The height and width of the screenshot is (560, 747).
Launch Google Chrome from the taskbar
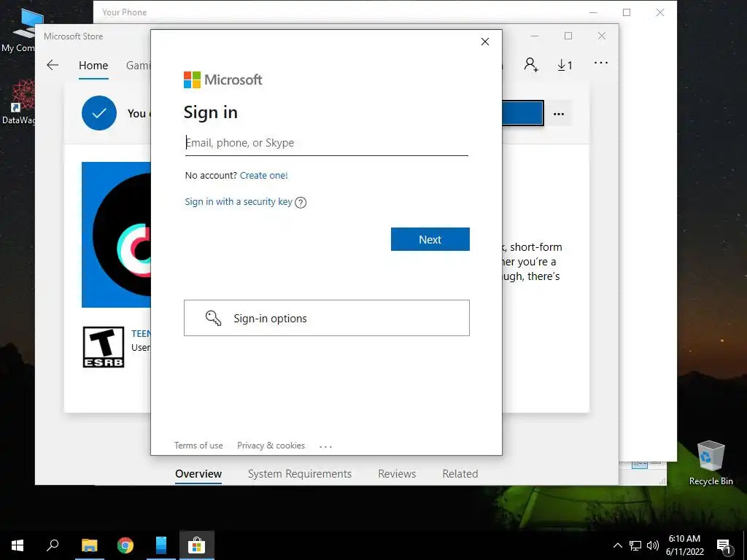tap(125, 545)
